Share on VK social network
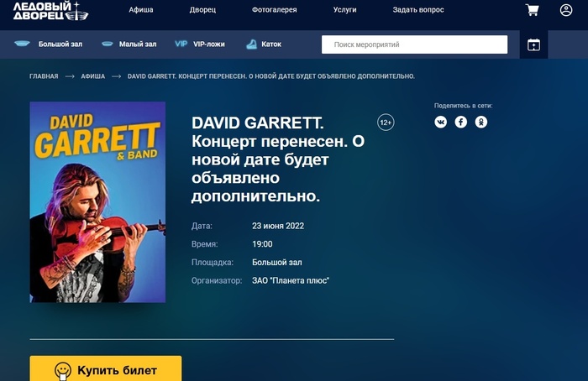588x381 pixels. pyautogui.click(x=441, y=123)
